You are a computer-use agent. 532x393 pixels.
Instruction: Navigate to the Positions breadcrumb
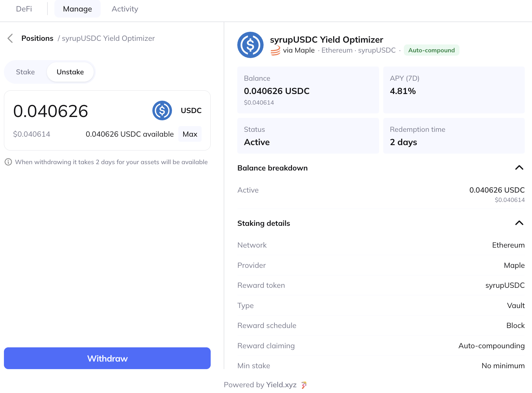37,38
